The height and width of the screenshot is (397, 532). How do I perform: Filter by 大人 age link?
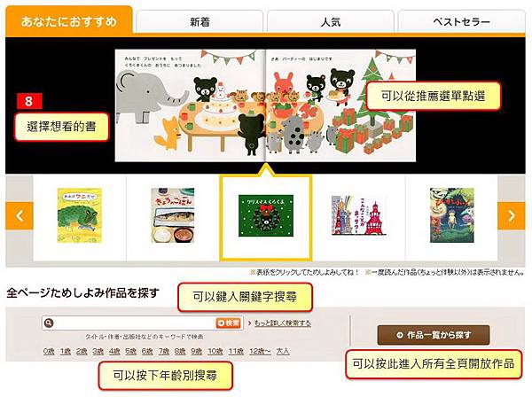click(x=283, y=351)
